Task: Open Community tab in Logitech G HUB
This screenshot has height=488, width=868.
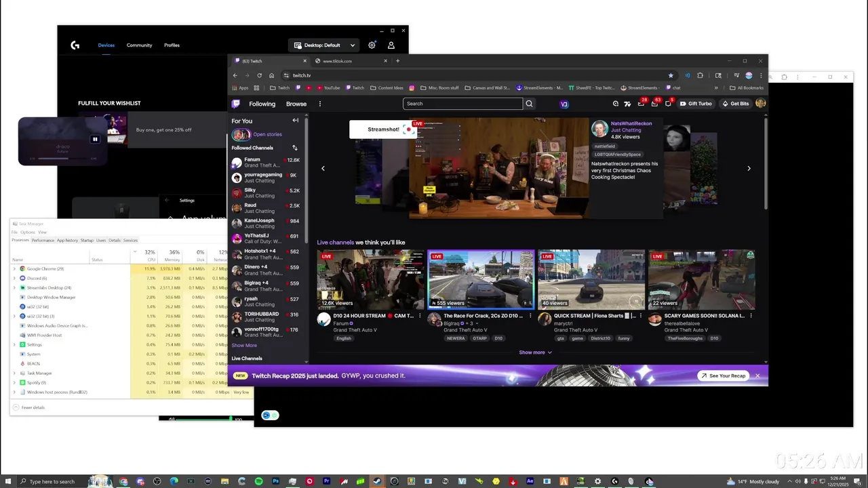Action: (x=139, y=45)
